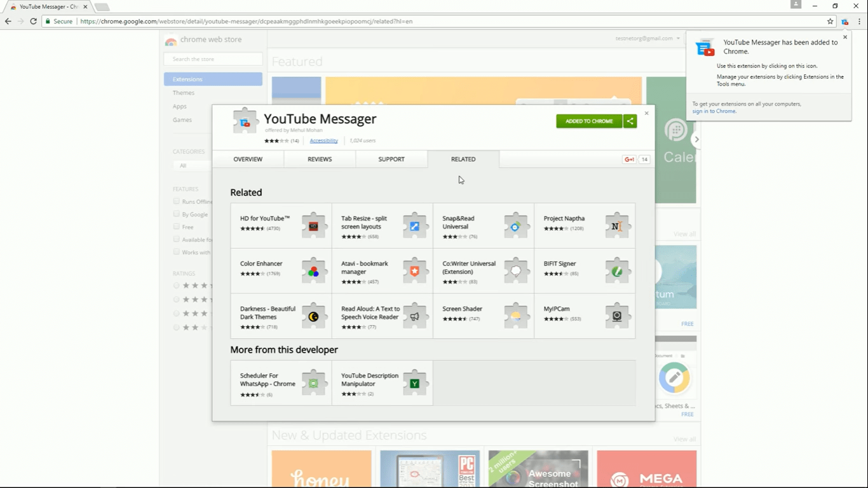Open Extensions in the store sidebar
868x488 pixels.
pos(213,79)
